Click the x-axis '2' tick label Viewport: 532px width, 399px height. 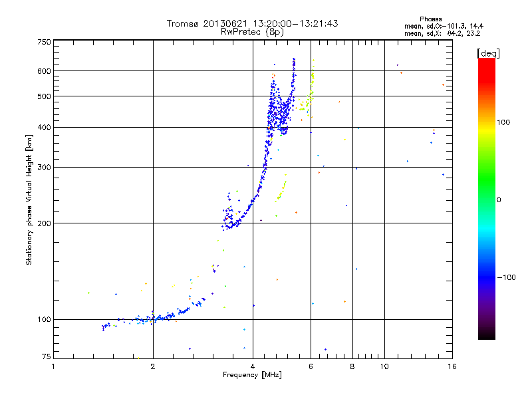pyautogui.click(x=153, y=366)
